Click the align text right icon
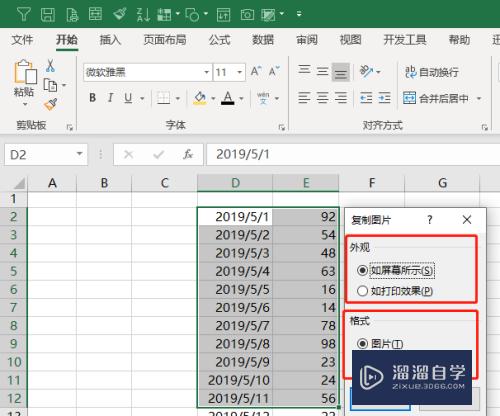This screenshot has width=500, height=416. pyautogui.click(x=341, y=98)
